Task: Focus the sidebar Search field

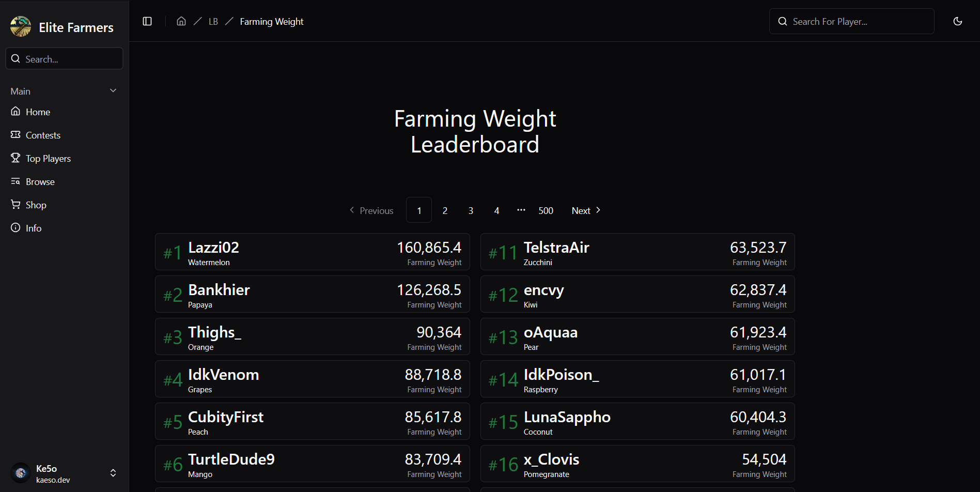Action: pos(64,58)
